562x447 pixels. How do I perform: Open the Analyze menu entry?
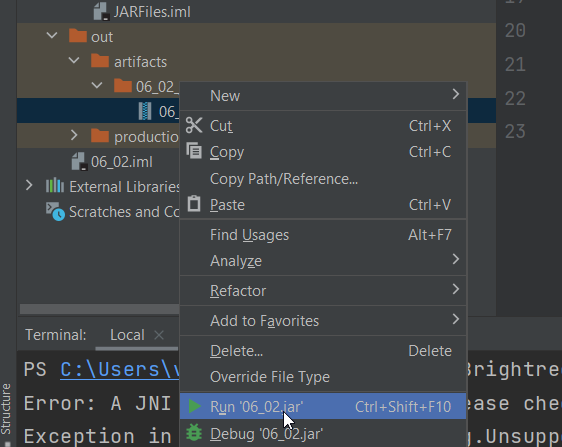click(323, 261)
